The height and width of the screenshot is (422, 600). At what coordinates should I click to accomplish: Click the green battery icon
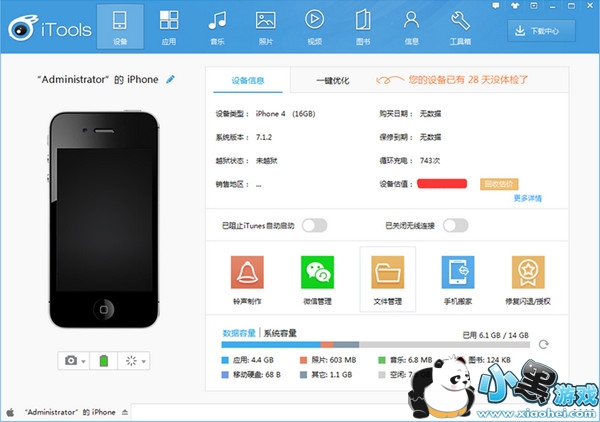click(x=104, y=360)
